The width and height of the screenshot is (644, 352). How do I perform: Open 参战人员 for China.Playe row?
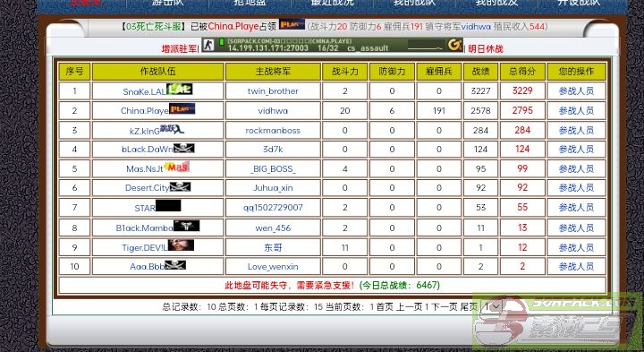point(576,111)
